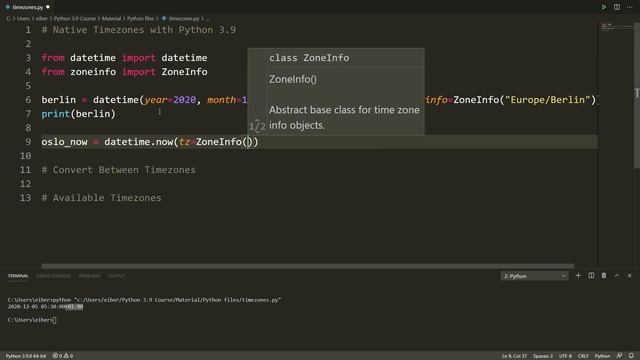Click 'year=2020' argument on line 6
The width and height of the screenshot is (640, 360).
(170, 100)
